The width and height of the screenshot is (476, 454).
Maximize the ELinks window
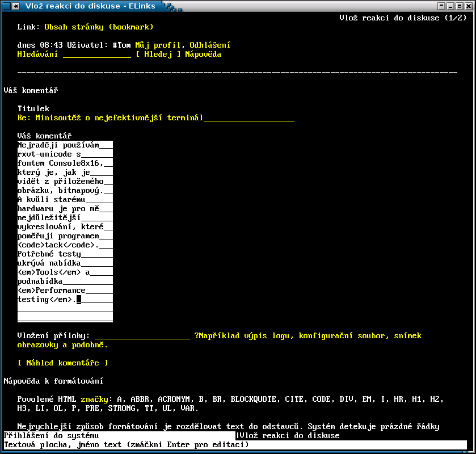point(460,6)
